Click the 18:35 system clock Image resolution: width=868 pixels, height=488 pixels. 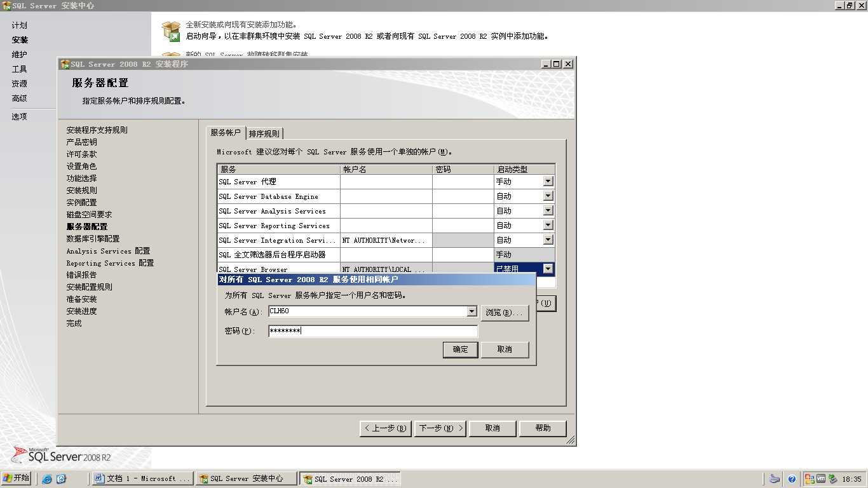coord(851,479)
